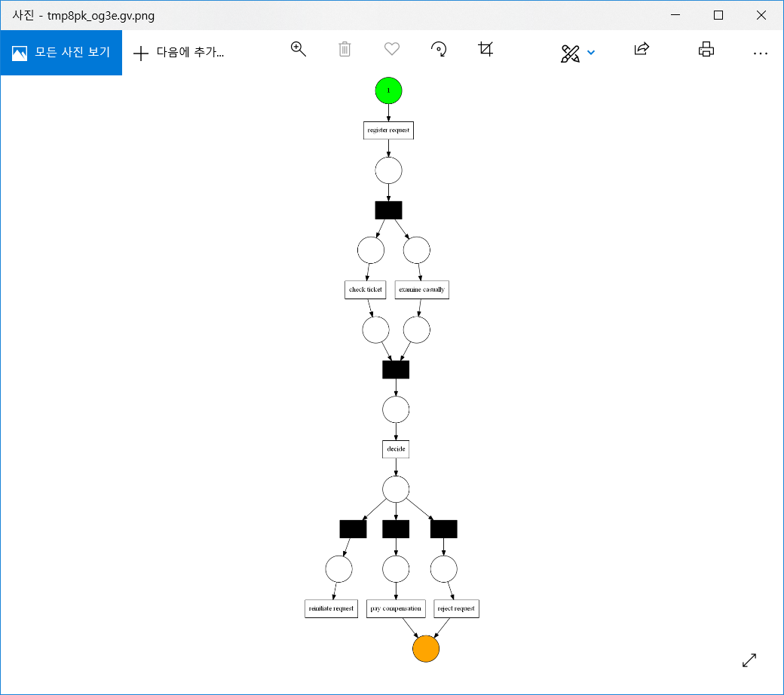This screenshot has height=695, width=784.
Task: Select the rotate image icon
Action: [439, 48]
